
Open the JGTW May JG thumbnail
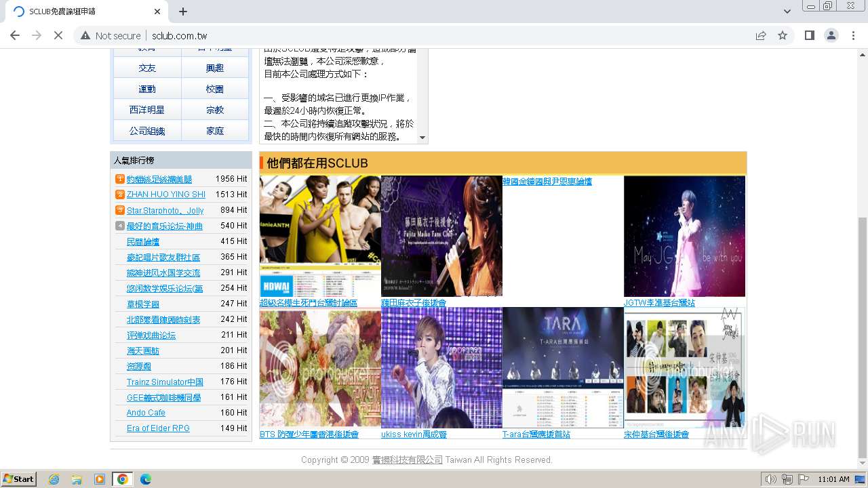coord(684,236)
